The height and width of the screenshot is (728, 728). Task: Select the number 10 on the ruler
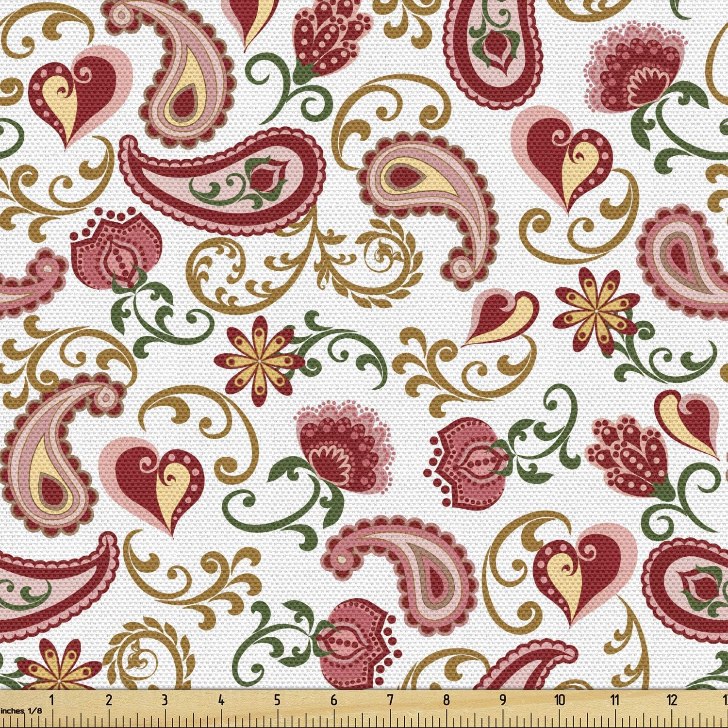[x=560, y=700]
